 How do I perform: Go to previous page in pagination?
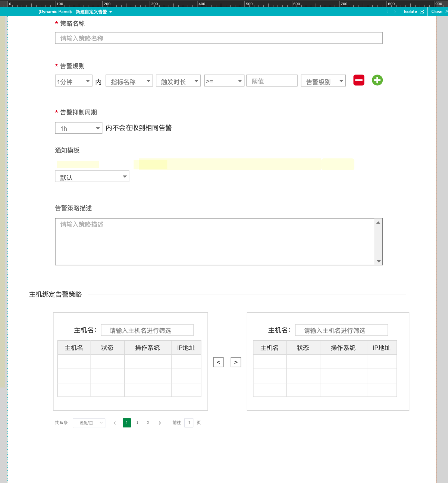pyautogui.click(x=115, y=423)
